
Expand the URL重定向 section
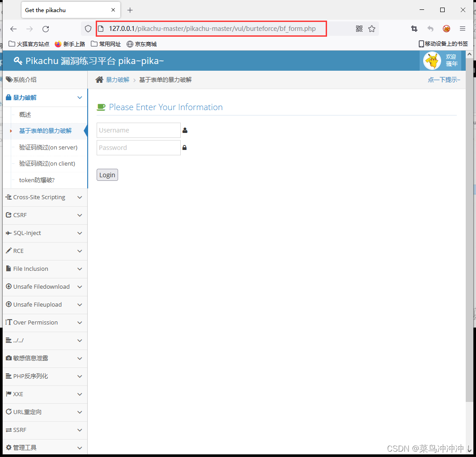(45, 412)
